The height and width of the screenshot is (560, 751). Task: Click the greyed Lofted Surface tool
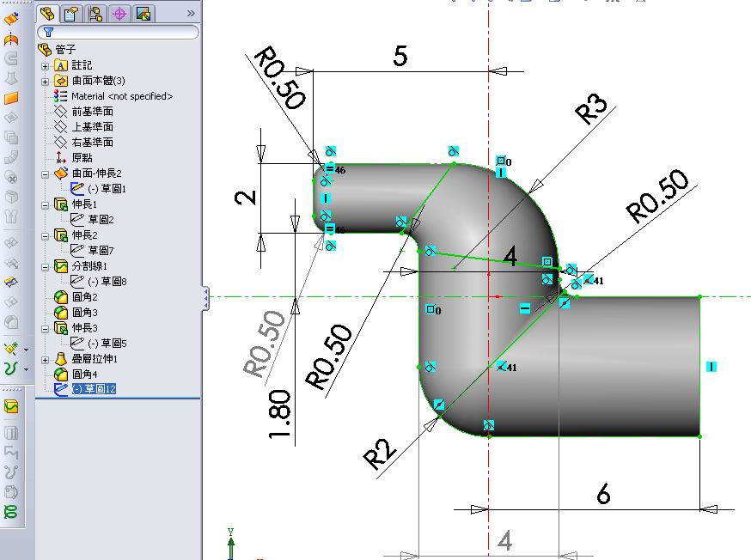pos(11,78)
